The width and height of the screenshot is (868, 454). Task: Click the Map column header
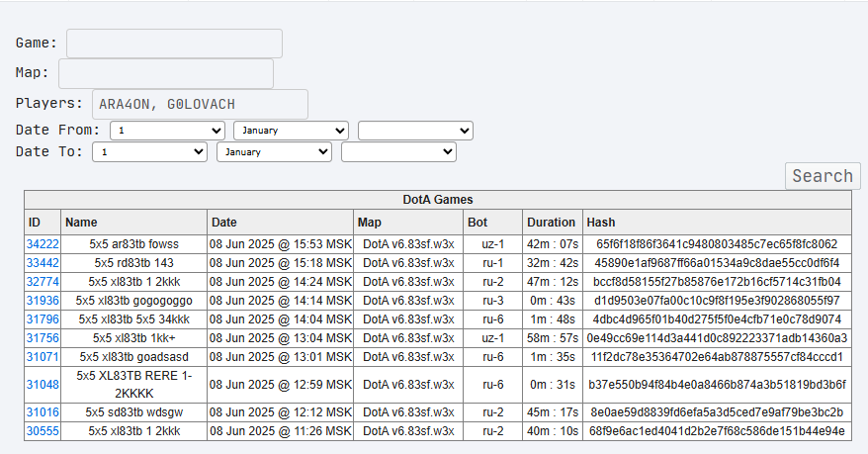click(x=408, y=223)
